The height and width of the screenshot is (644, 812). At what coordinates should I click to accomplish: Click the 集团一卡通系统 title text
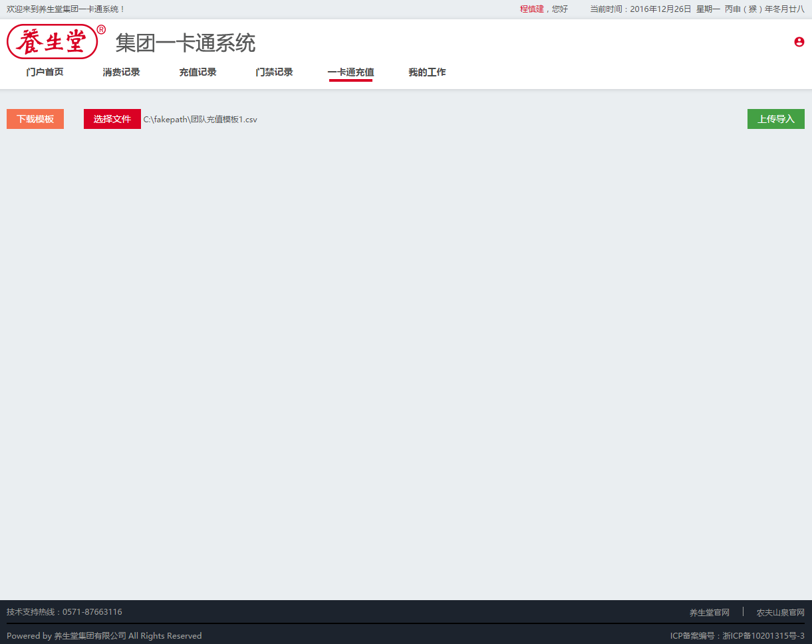click(x=186, y=43)
